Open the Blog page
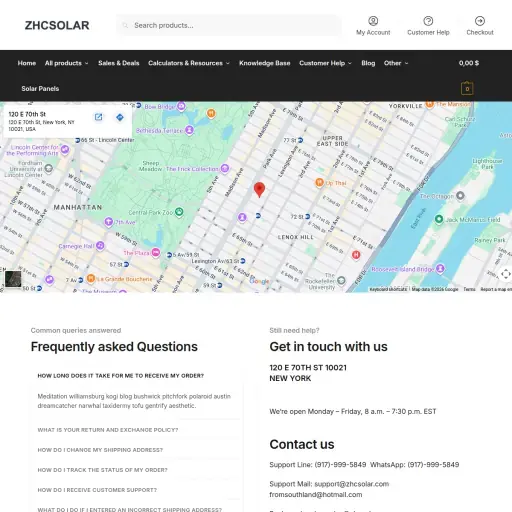The width and height of the screenshot is (512, 512). click(x=368, y=63)
